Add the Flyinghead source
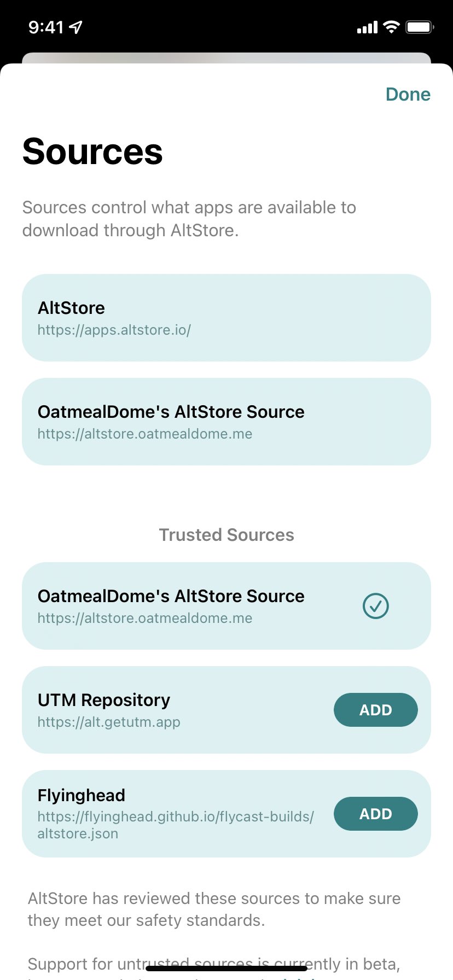The width and height of the screenshot is (453, 980). (x=376, y=814)
